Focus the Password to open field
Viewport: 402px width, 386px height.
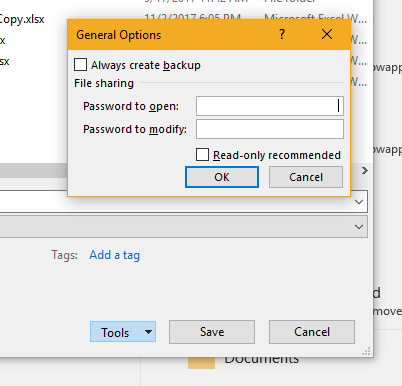coord(270,106)
